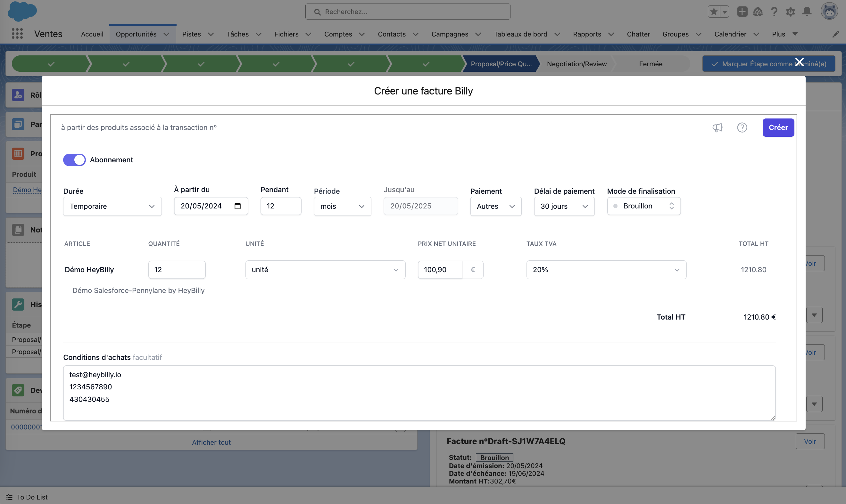Click the Produits panel icon

pos(18,153)
